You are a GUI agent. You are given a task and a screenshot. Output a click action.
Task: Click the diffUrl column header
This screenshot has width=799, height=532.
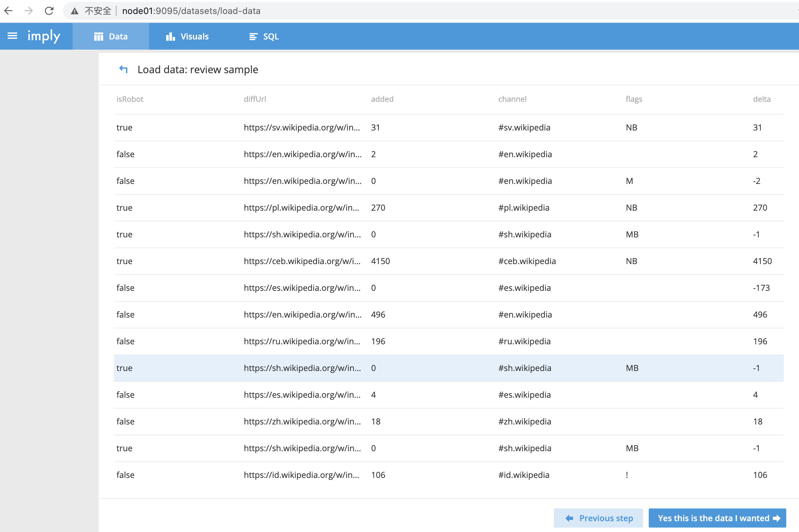coord(255,99)
